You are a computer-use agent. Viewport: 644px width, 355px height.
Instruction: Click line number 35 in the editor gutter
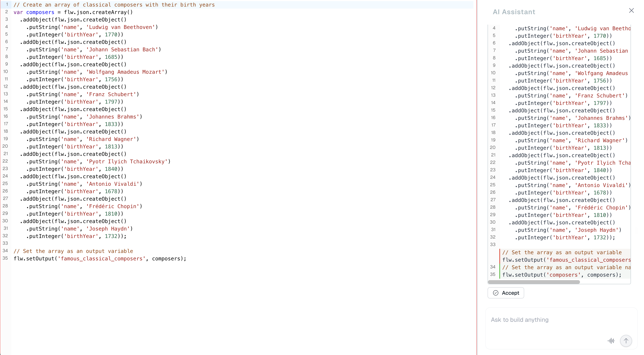pos(5,259)
